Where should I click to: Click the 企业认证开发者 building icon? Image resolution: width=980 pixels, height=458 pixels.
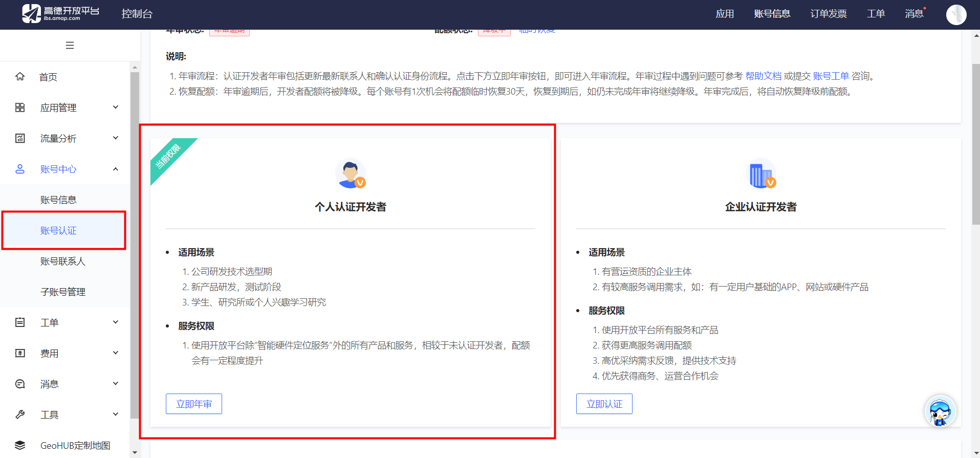pos(761,173)
